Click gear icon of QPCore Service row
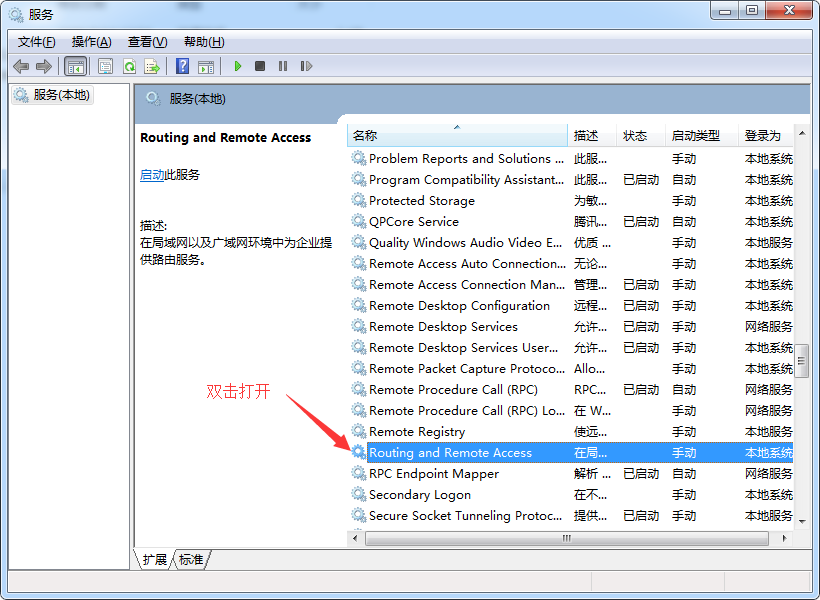 coord(358,221)
